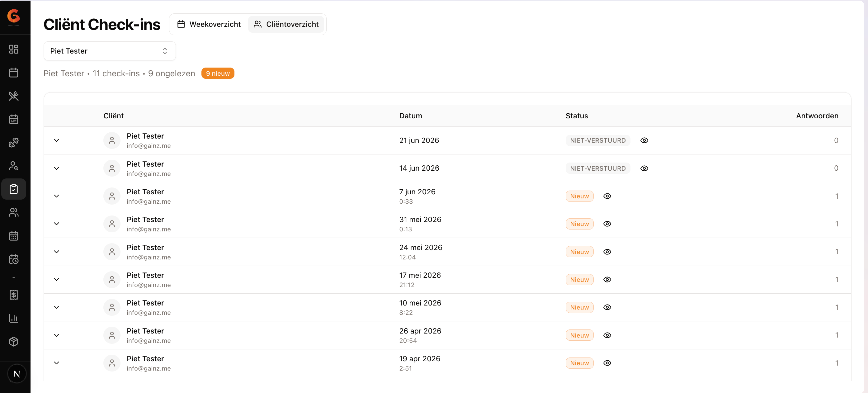Toggle the eye icon for 7 jun 2026

607,196
